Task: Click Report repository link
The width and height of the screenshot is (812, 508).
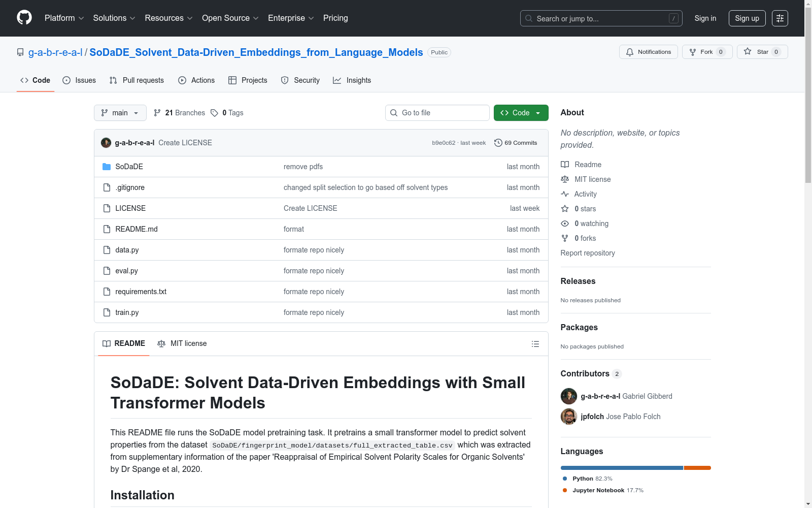Action: point(588,253)
